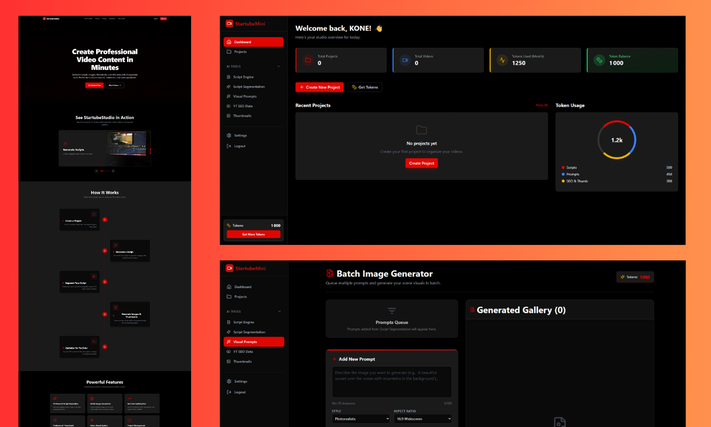The image size is (711, 427).
Task: Click the Token Usage donut chart
Action: pos(617,140)
